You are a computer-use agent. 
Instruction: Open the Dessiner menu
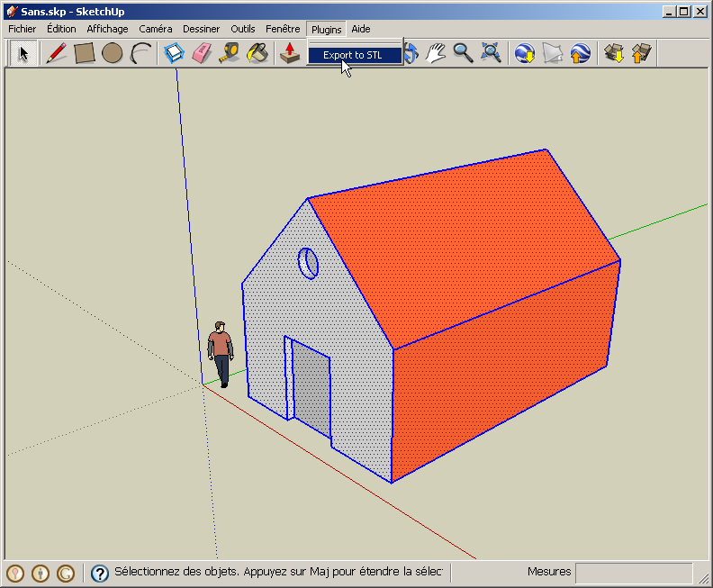pos(201,29)
